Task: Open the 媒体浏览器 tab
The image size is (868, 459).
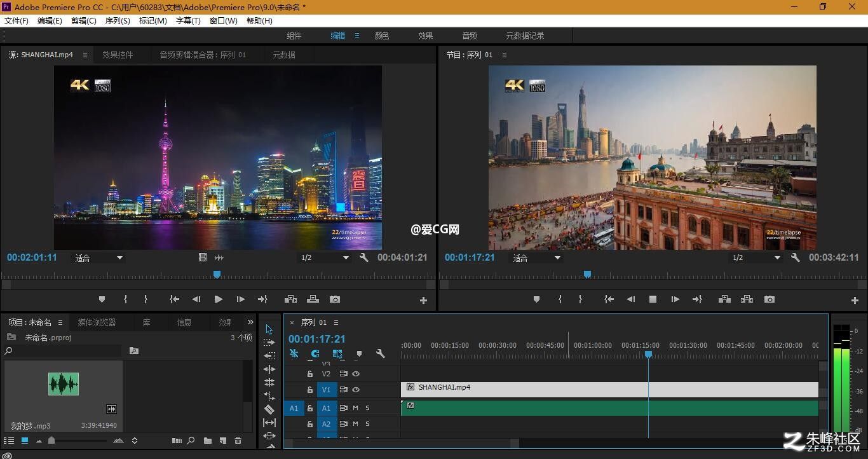Action: pyautogui.click(x=97, y=322)
